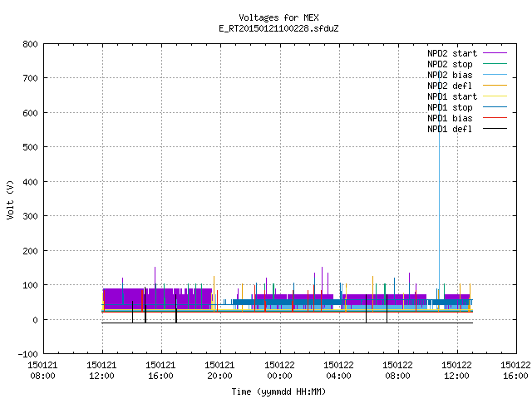The height and width of the screenshot is (399, 532).
Task: Click the 800 tick label on y-axis
Action: coord(30,44)
